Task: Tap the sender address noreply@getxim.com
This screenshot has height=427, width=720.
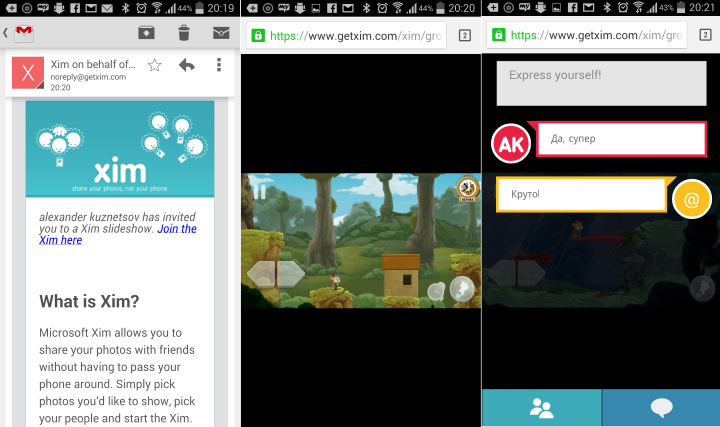Action: pos(88,77)
